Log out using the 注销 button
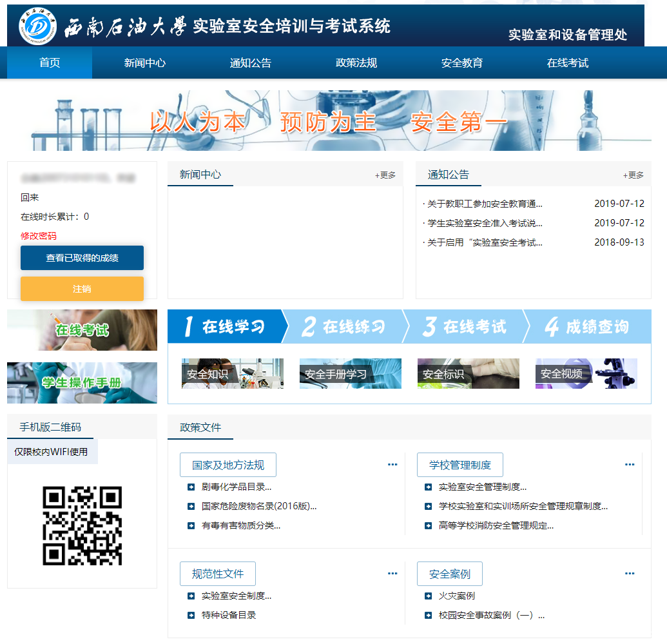This screenshot has width=667, height=644. coord(82,289)
